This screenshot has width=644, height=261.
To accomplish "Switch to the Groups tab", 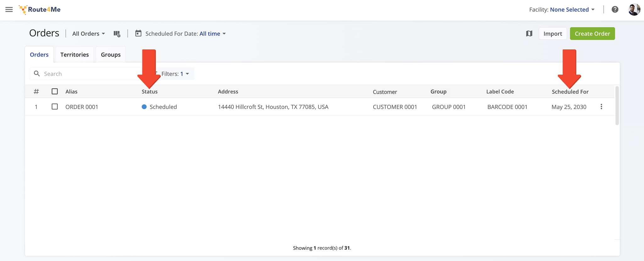I will click(x=111, y=54).
